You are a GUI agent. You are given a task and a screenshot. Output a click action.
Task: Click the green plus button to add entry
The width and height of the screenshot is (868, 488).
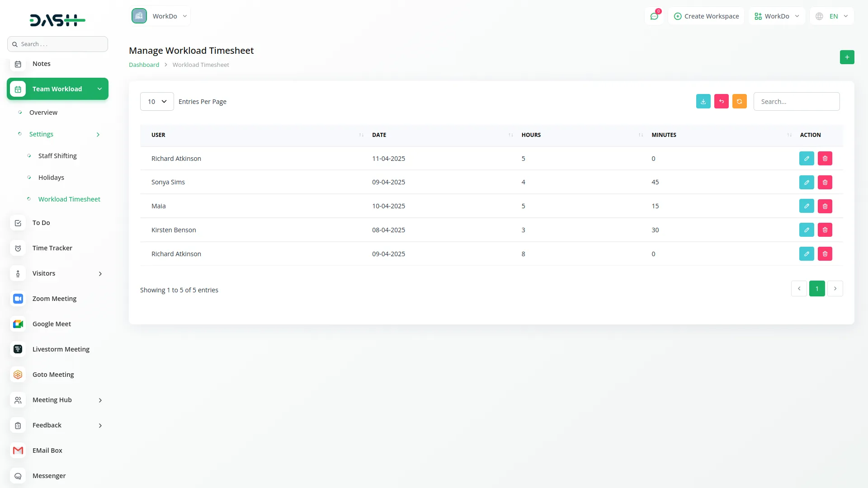847,57
